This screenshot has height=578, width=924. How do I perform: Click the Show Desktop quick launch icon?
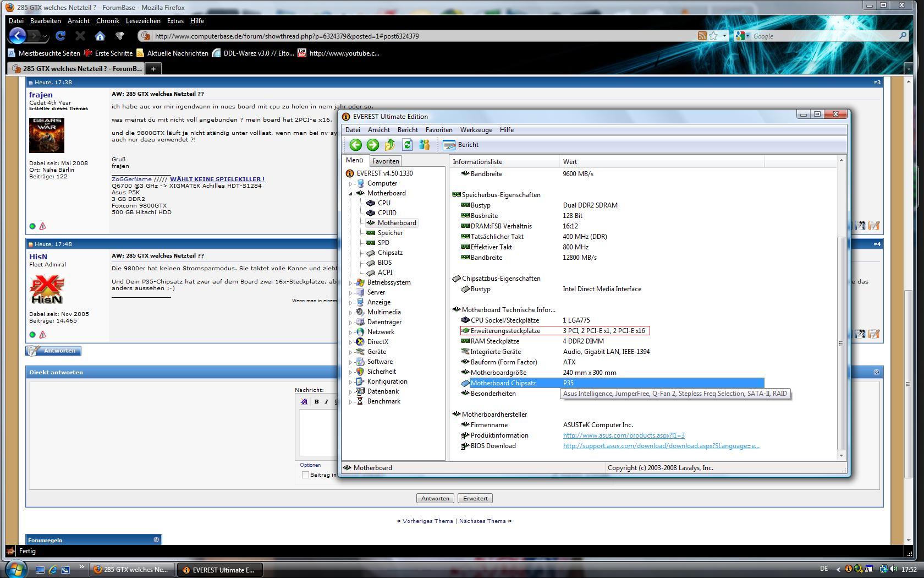pyautogui.click(x=40, y=570)
